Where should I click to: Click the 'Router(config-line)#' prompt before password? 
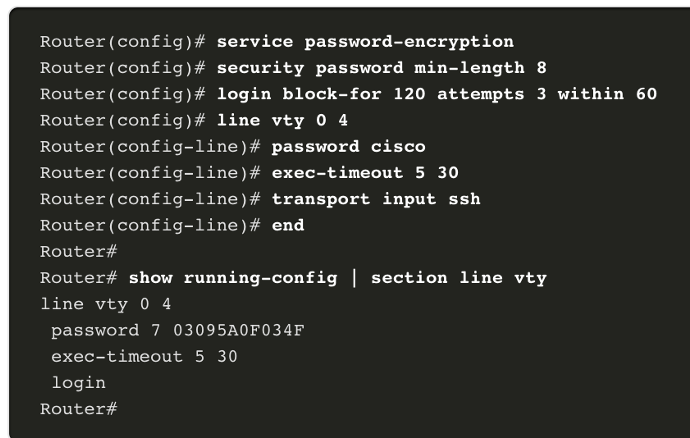point(150,147)
